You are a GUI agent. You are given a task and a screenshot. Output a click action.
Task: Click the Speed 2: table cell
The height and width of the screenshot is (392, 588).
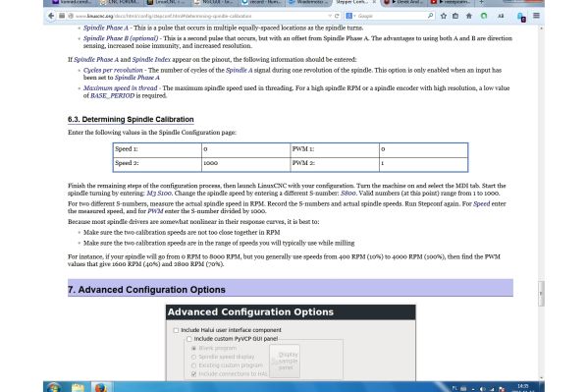point(157,164)
